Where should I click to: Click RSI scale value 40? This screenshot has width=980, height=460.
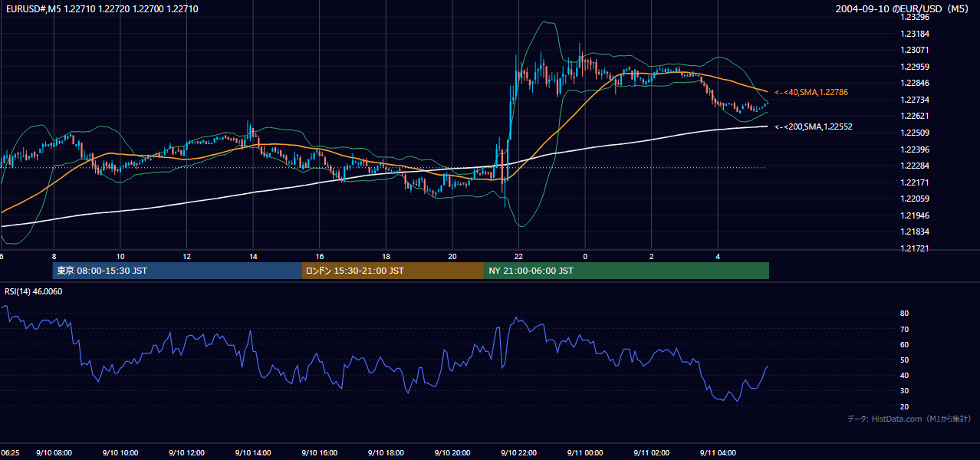pos(904,375)
